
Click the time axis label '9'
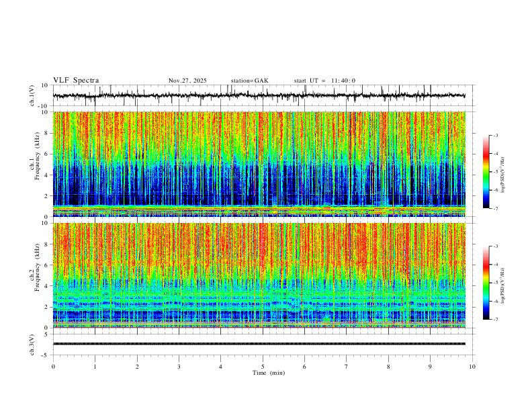click(x=430, y=367)
